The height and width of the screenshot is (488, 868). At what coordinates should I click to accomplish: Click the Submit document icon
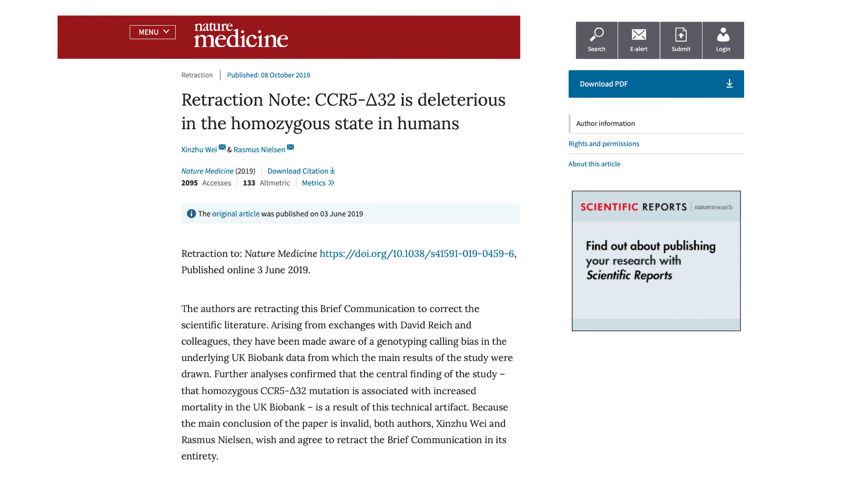(681, 35)
